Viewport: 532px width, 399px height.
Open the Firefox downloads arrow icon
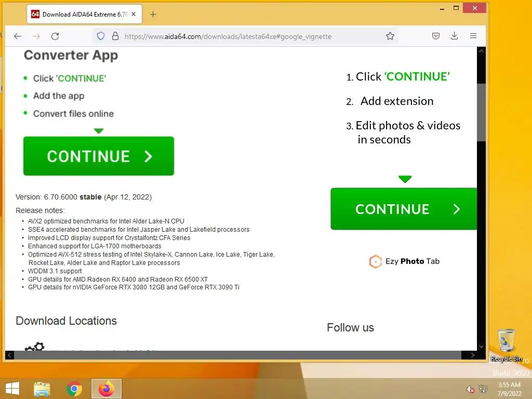[x=454, y=36]
